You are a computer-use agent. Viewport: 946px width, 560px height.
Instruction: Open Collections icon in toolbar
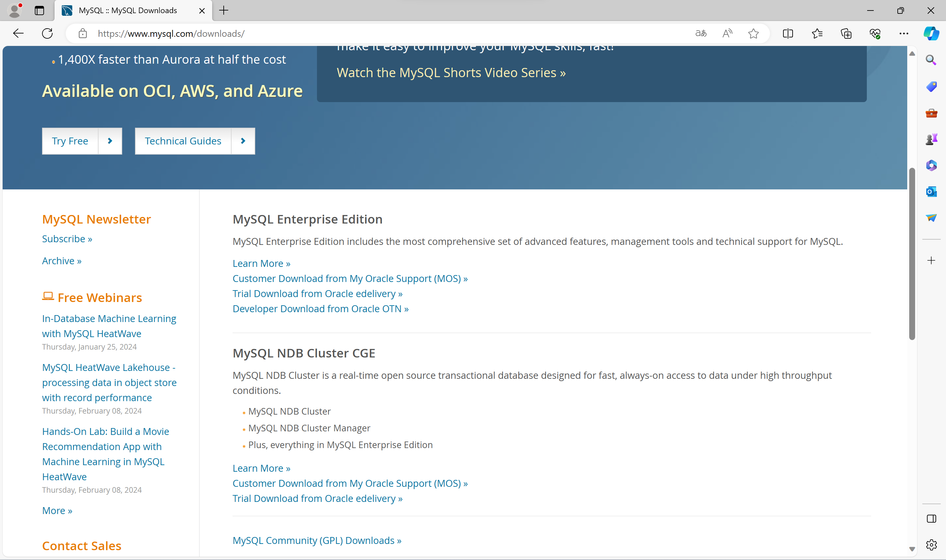[846, 33]
